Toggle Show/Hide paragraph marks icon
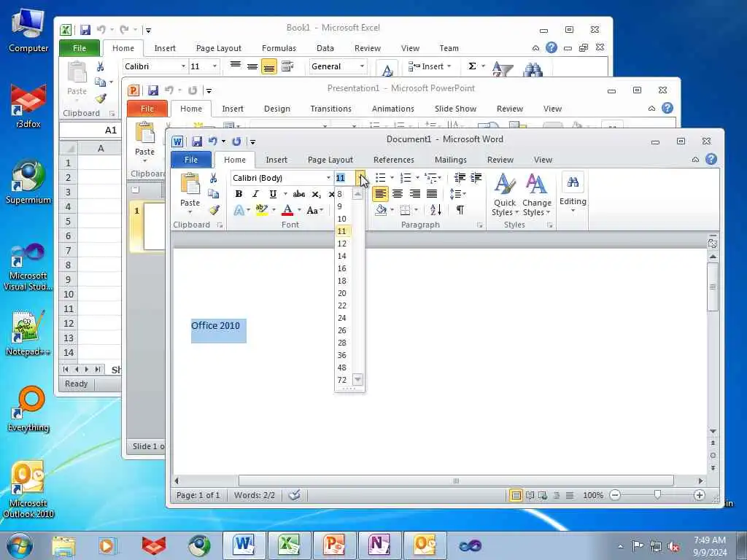747x560 pixels. click(x=460, y=210)
